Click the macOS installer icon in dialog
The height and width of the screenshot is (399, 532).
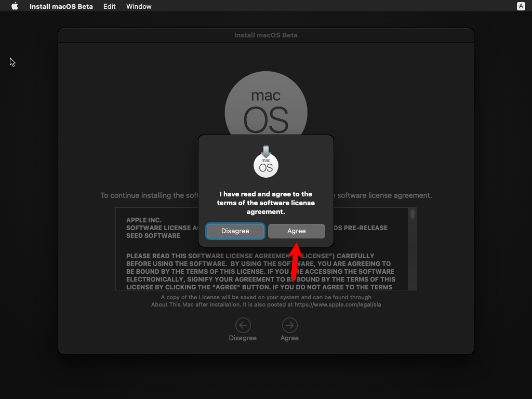pos(266,162)
